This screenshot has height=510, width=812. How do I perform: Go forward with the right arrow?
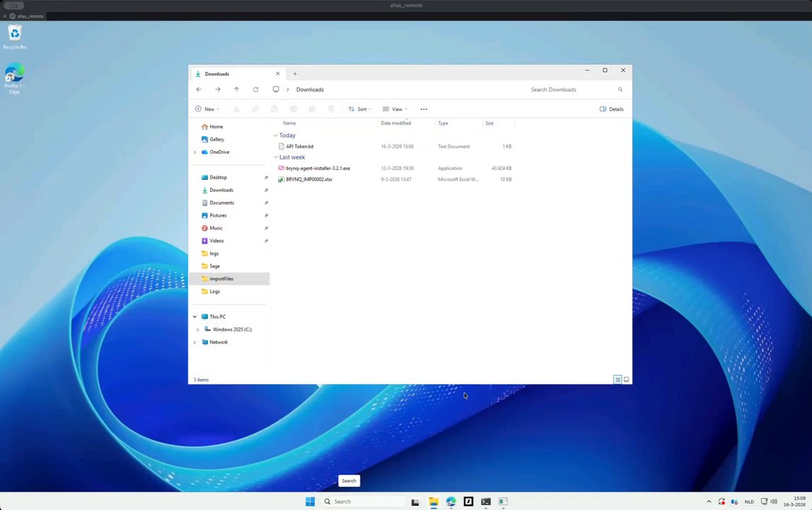(x=217, y=90)
